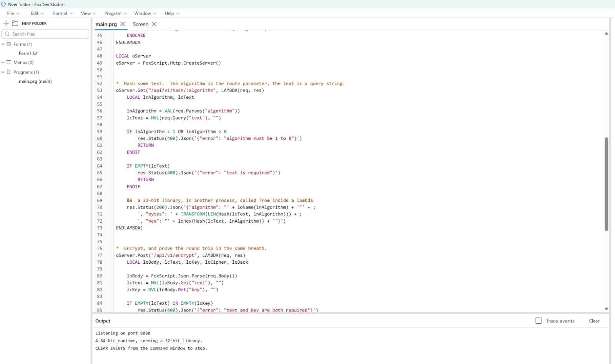Viewport: 615px width, 364px height.
Task: Click the Programs group file icon
Action: pyautogui.click(x=9, y=72)
